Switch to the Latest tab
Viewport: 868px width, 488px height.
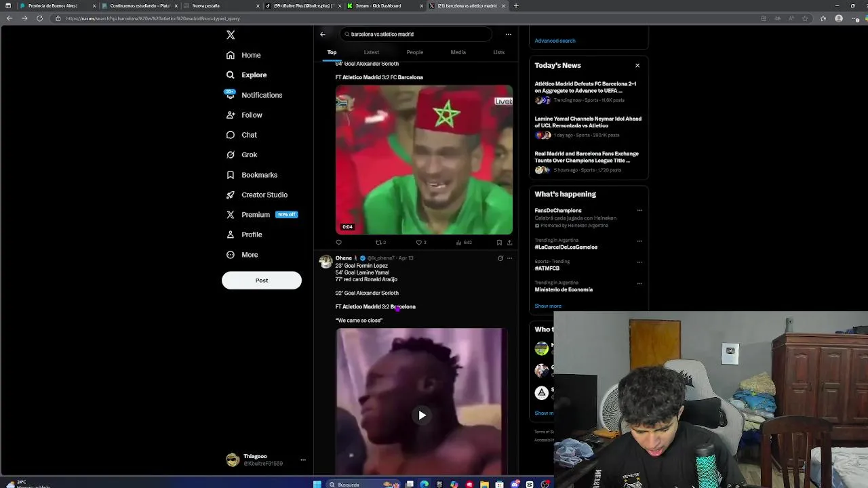tap(371, 52)
